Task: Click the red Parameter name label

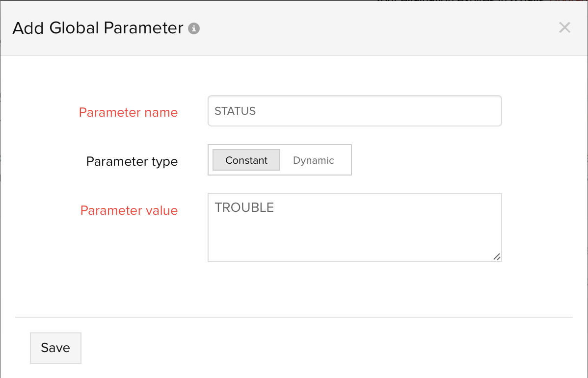Action: [128, 112]
